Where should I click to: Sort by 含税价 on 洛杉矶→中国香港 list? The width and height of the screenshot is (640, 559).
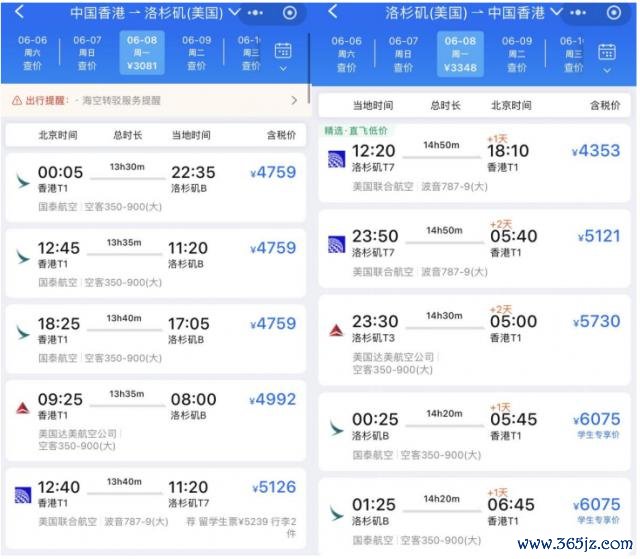coord(605,105)
